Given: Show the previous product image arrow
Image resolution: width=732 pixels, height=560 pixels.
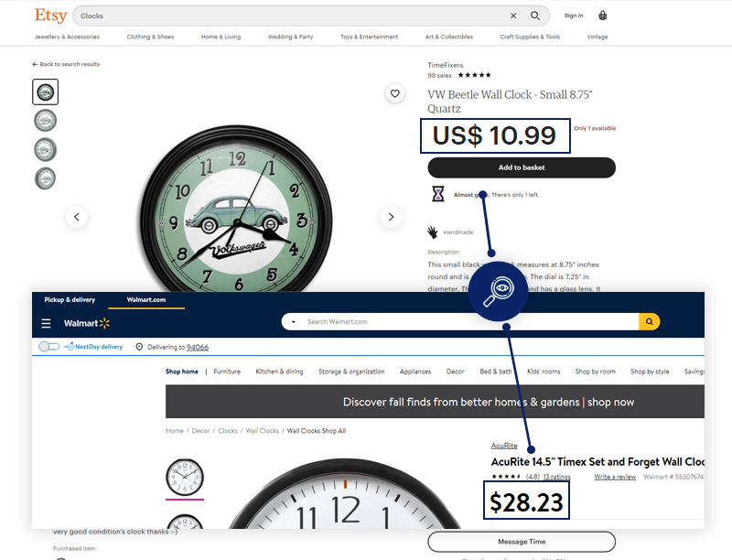Looking at the screenshot, I should pyautogui.click(x=77, y=217).
